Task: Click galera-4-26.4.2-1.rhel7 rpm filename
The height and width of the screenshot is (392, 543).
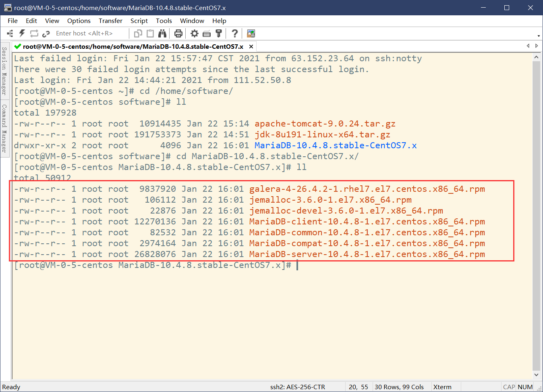Action: click(367, 189)
